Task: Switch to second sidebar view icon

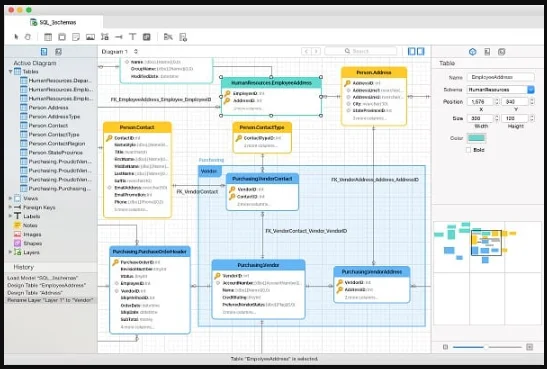Action: pos(58,52)
